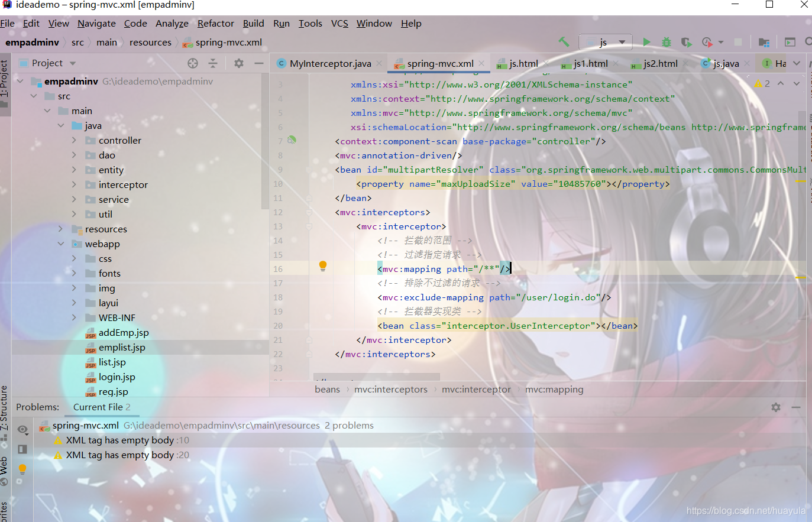Expand the interceptor package folder
Image resolution: width=812 pixels, height=522 pixels.
[73, 184]
